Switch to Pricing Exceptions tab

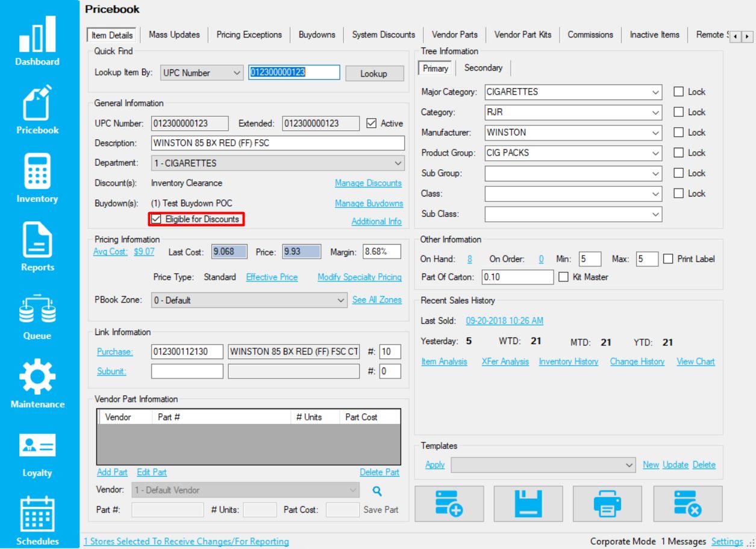pos(249,34)
